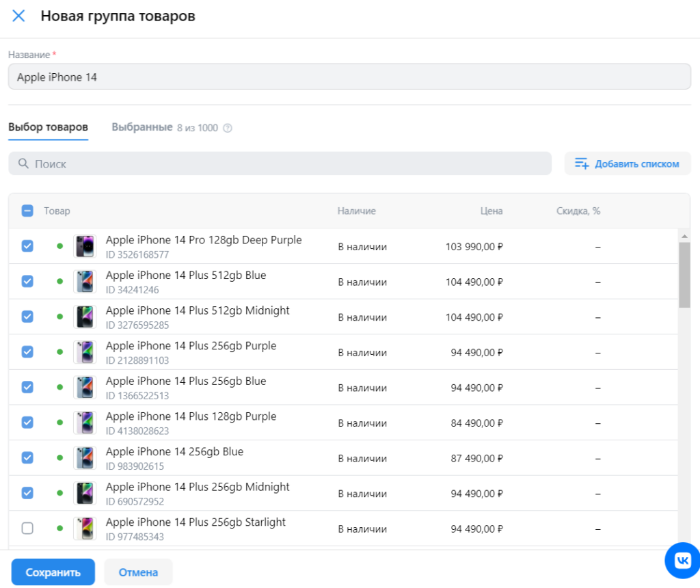This screenshot has height=588, width=700.
Task: Click the Сохранить button
Action: pyautogui.click(x=53, y=572)
